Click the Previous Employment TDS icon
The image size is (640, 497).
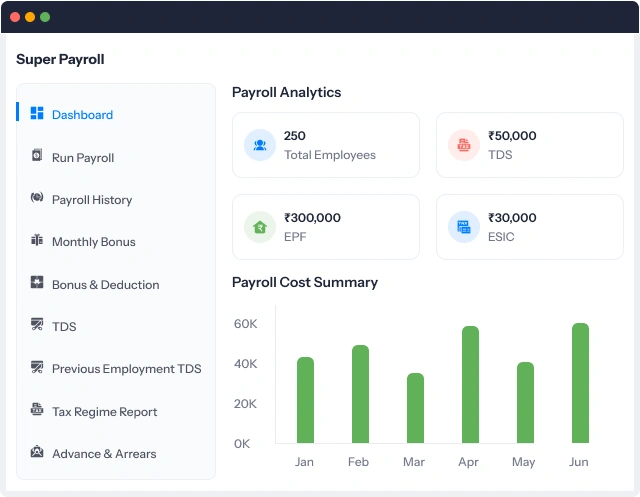pyautogui.click(x=37, y=367)
